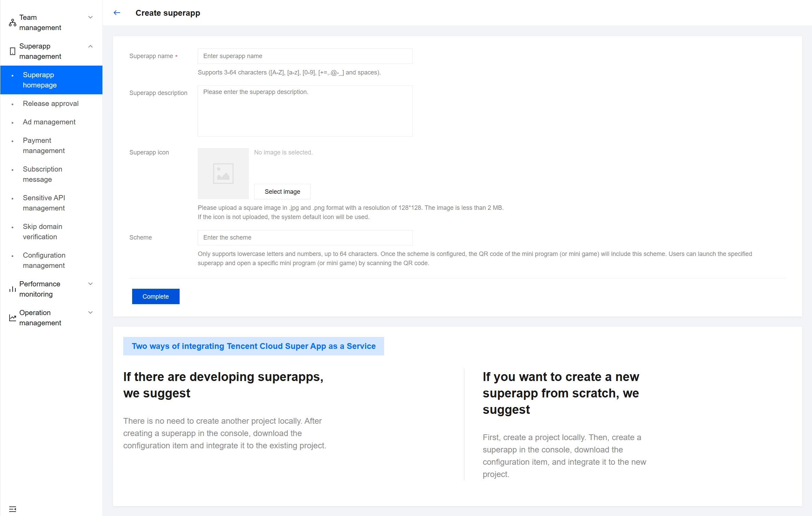Collapse the Superapp management section
812x516 pixels.
coord(90,46)
